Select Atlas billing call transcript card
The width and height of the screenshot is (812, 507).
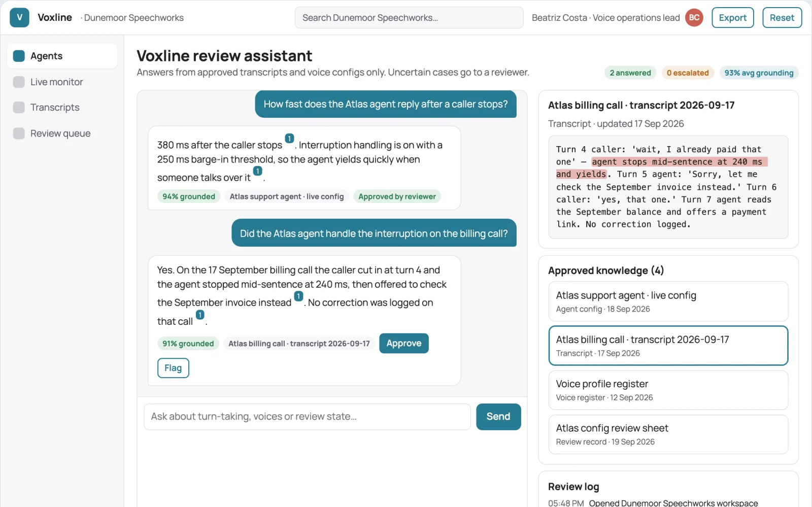(668, 346)
